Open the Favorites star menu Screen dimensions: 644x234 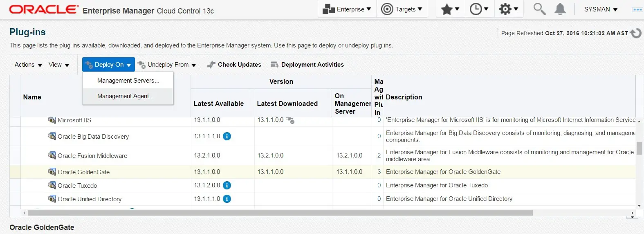click(x=450, y=9)
